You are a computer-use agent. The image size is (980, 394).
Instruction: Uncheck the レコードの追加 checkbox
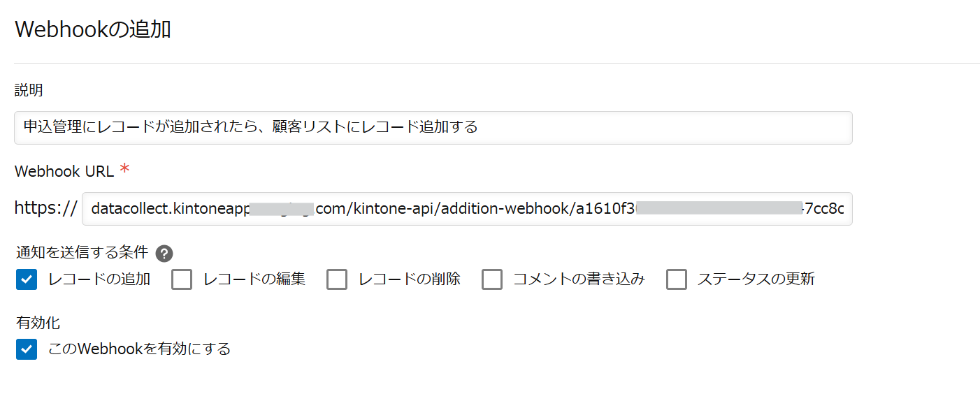click(27, 279)
